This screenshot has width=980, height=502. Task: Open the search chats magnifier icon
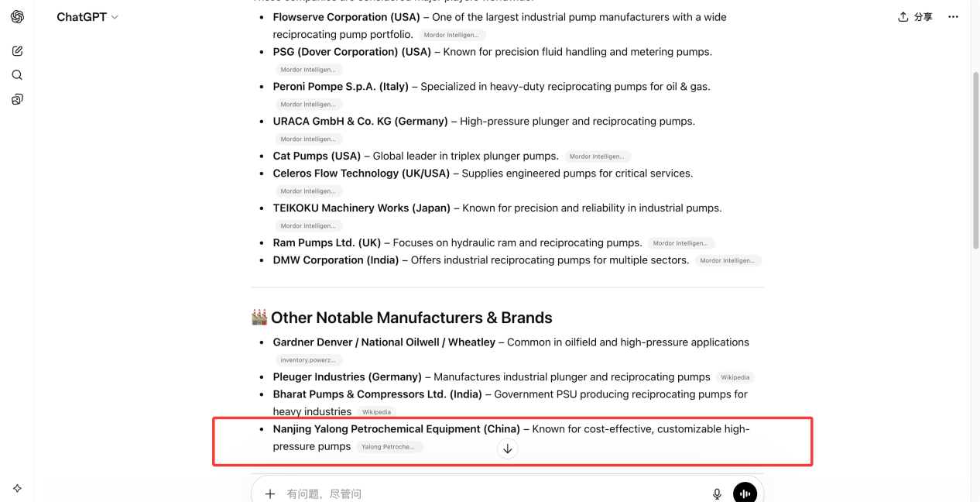pos(17,75)
